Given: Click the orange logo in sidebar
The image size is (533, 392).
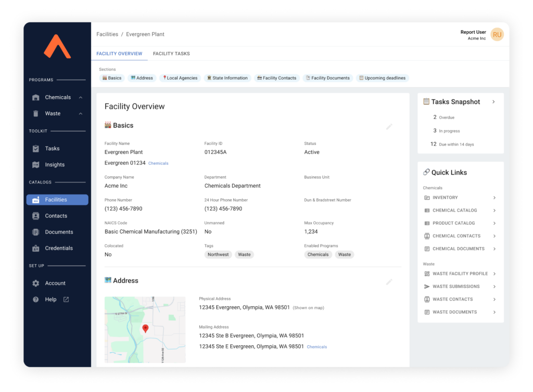Looking at the screenshot, I should (57, 46).
